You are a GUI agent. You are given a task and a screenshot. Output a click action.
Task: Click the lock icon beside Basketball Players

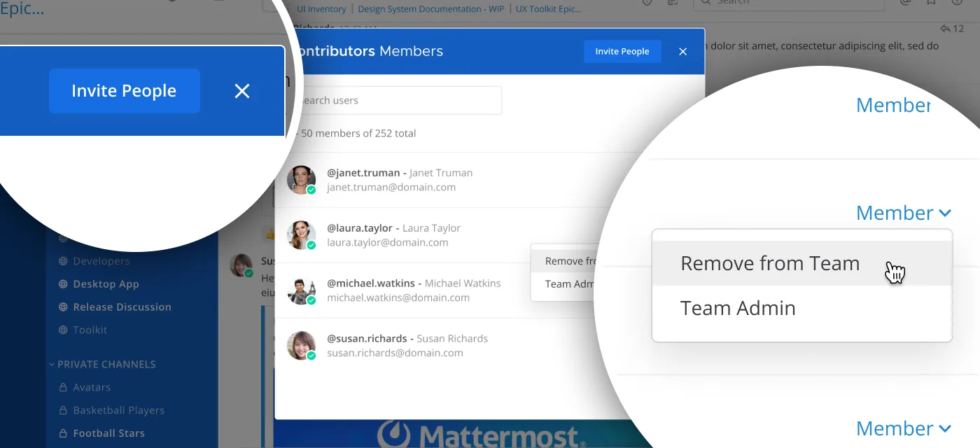click(63, 410)
